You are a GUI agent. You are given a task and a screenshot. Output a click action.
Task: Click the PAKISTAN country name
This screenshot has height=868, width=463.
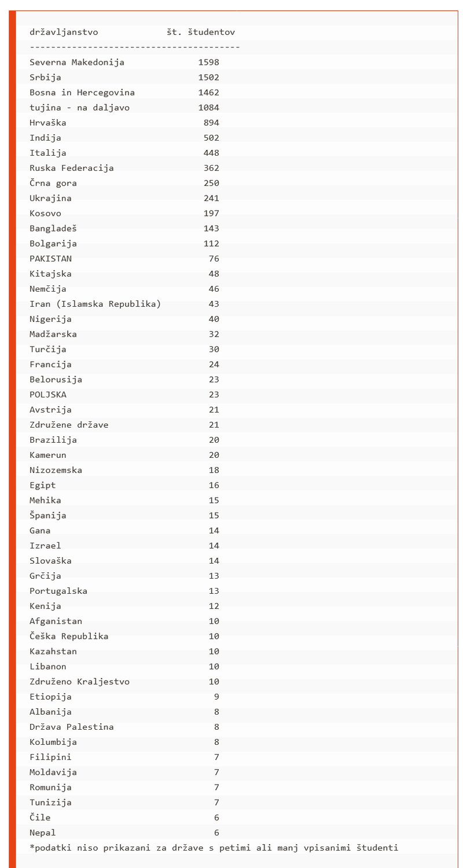[x=51, y=259]
